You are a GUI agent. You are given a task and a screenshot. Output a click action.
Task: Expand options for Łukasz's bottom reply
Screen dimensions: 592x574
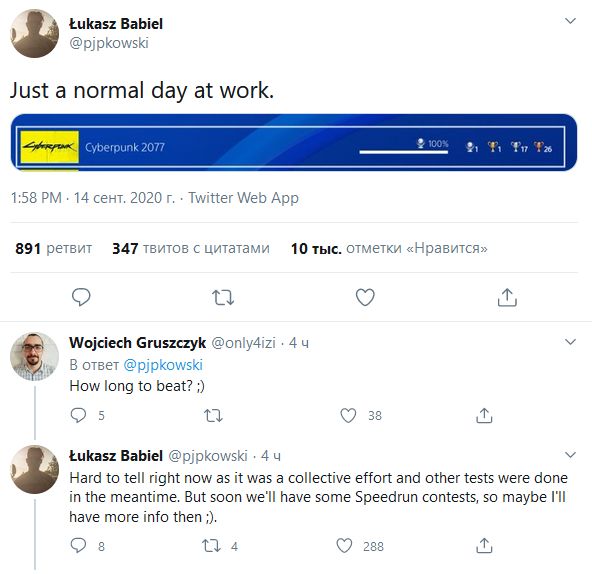pos(570,455)
